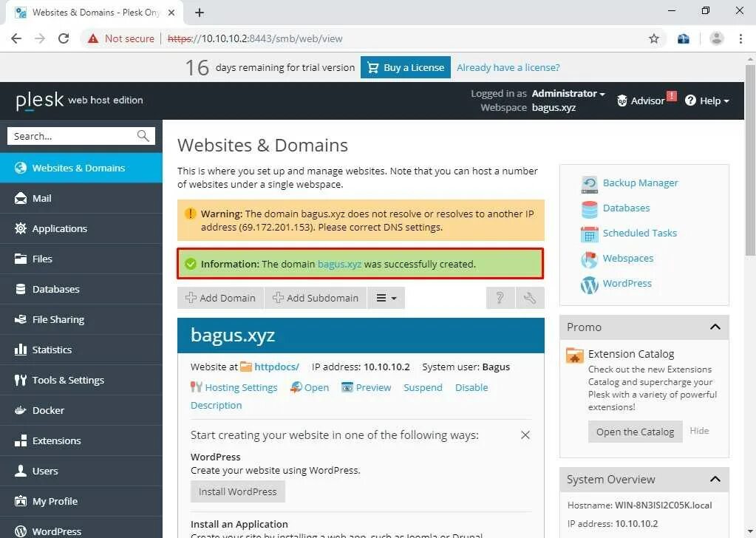Open Databases item in left sidebar
Screen dimensions: 756x538
81,289
